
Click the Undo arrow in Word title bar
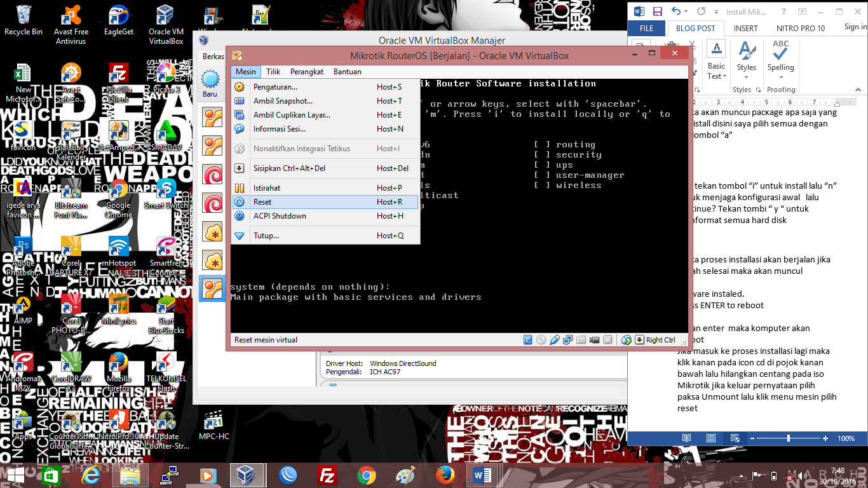(x=675, y=11)
